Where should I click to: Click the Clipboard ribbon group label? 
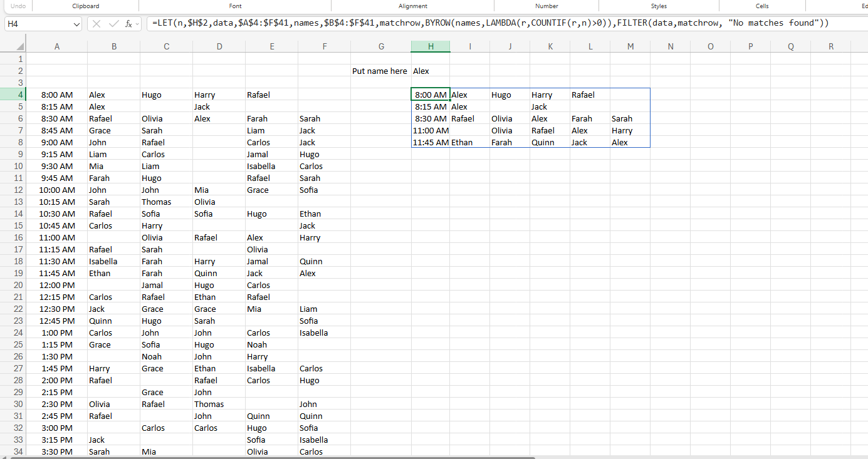coord(85,6)
